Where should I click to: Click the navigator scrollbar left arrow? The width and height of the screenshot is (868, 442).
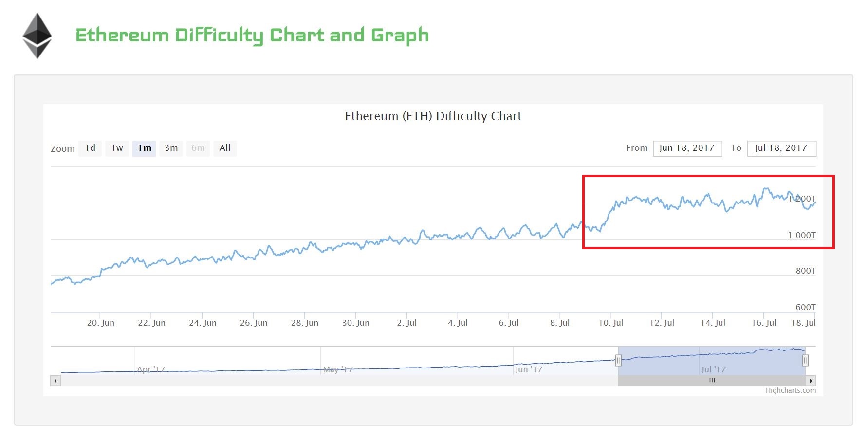click(x=55, y=381)
